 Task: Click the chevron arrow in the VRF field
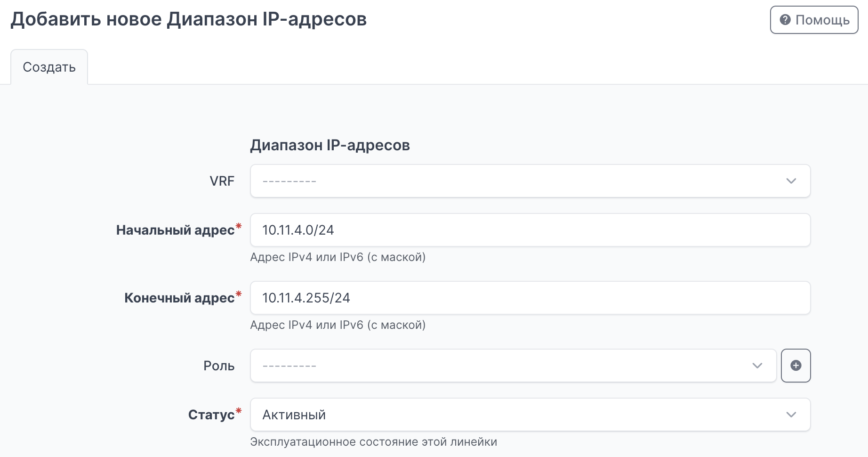coord(791,181)
